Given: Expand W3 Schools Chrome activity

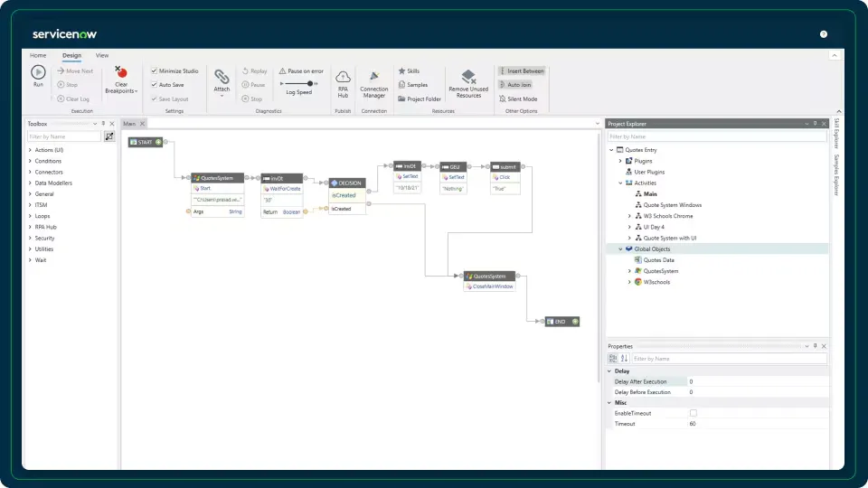Looking at the screenshot, I should pos(629,216).
